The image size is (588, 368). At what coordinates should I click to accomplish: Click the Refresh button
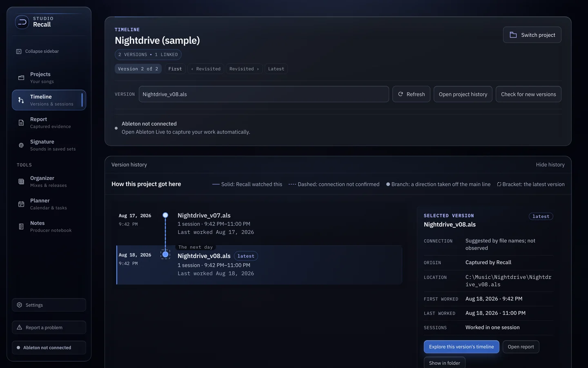(x=411, y=94)
